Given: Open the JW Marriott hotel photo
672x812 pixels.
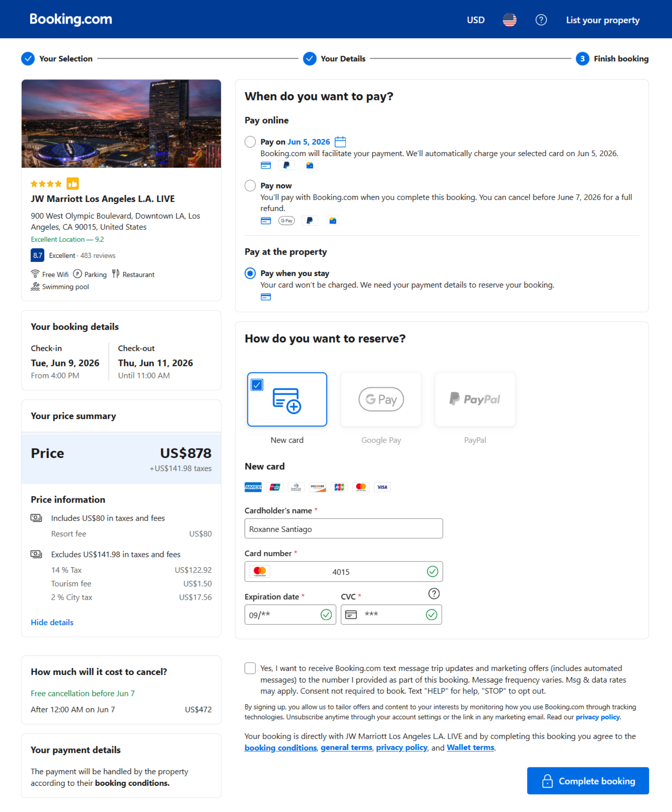Looking at the screenshot, I should [x=121, y=123].
